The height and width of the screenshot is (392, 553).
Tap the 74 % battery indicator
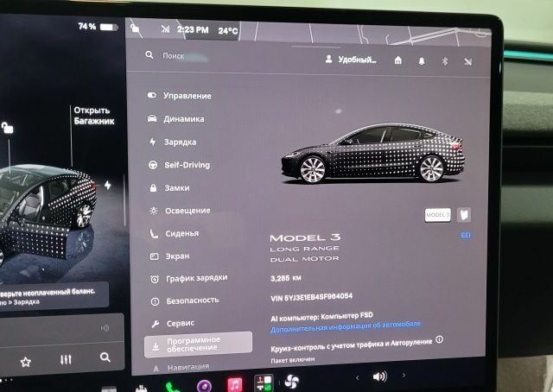pyautogui.click(x=98, y=27)
